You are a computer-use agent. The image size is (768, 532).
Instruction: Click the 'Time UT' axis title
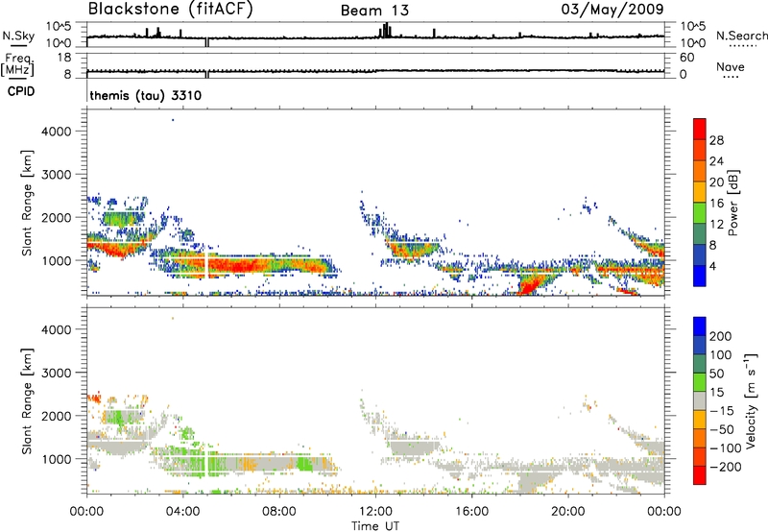click(x=375, y=526)
